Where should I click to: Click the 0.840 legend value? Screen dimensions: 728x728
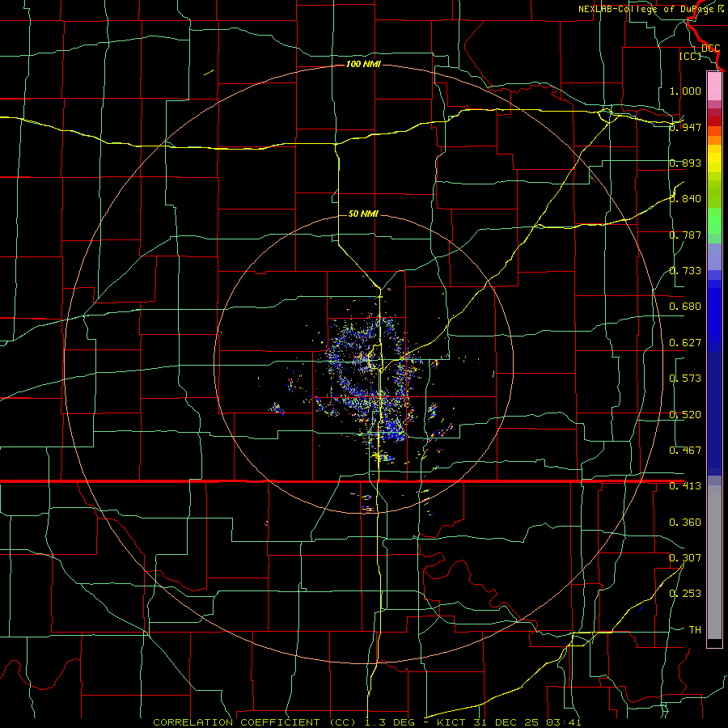coord(685,199)
